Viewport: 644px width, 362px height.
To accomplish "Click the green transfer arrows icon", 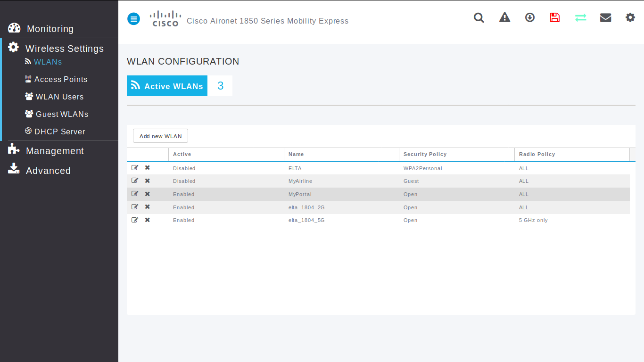I will click(580, 18).
